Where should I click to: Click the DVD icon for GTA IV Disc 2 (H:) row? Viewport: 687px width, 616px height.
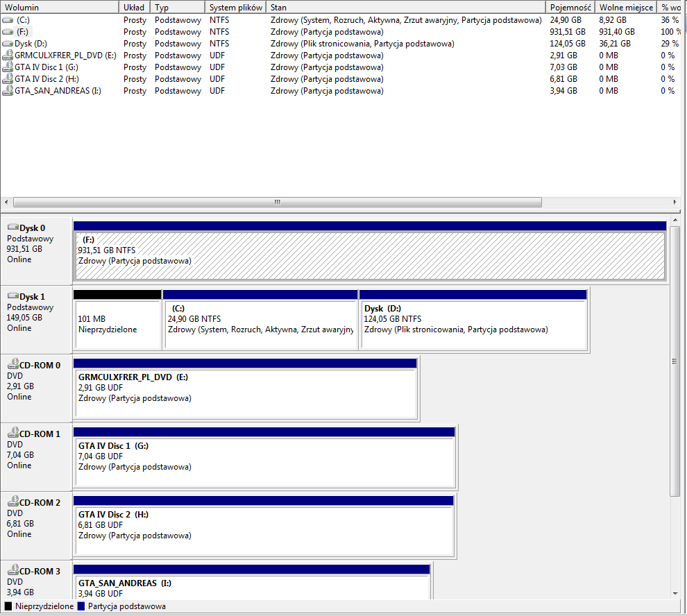(x=8, y=79)
